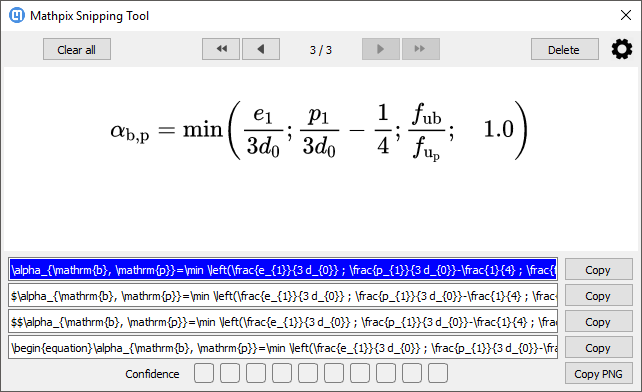Click the first Confidence indicator box
The width and height of the screenshot is (642, 392).
(204, 373)
